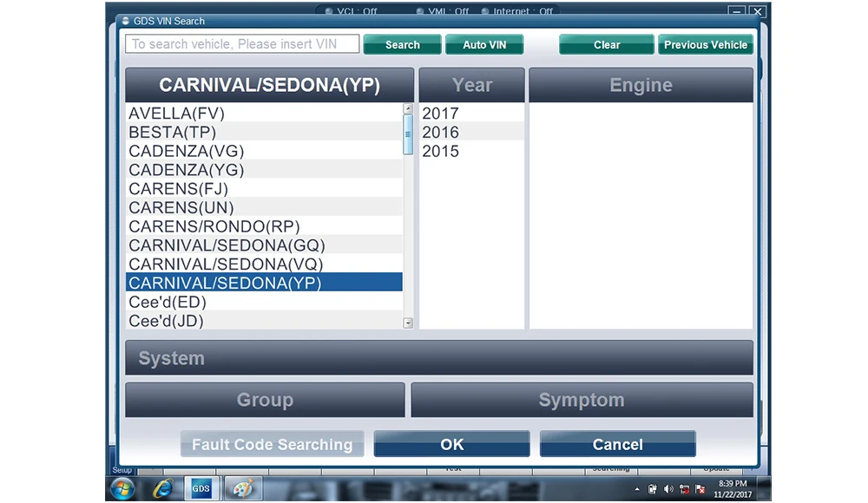
Task: Select the GDS app taskbar icon
Action: click(x=201, y=488)
